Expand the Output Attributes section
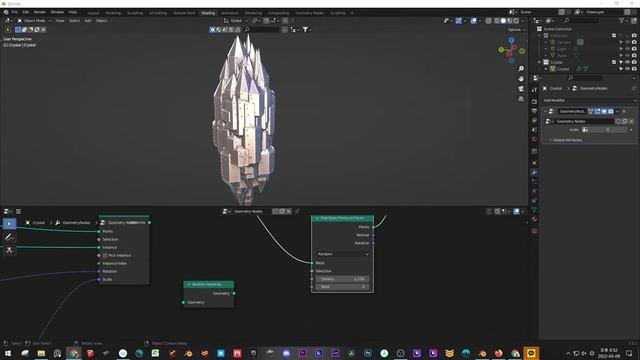The height and width of the screenshot is (360, 640). tap(565, 140)
